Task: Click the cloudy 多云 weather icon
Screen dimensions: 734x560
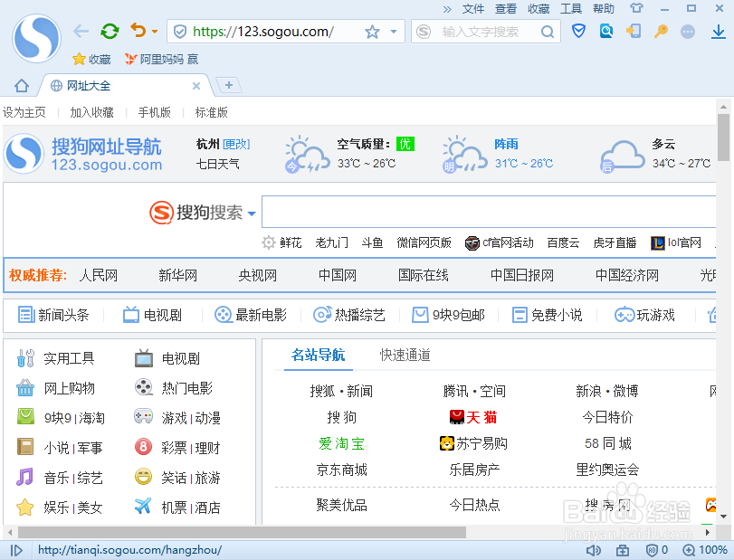Action: click(623, 156)
